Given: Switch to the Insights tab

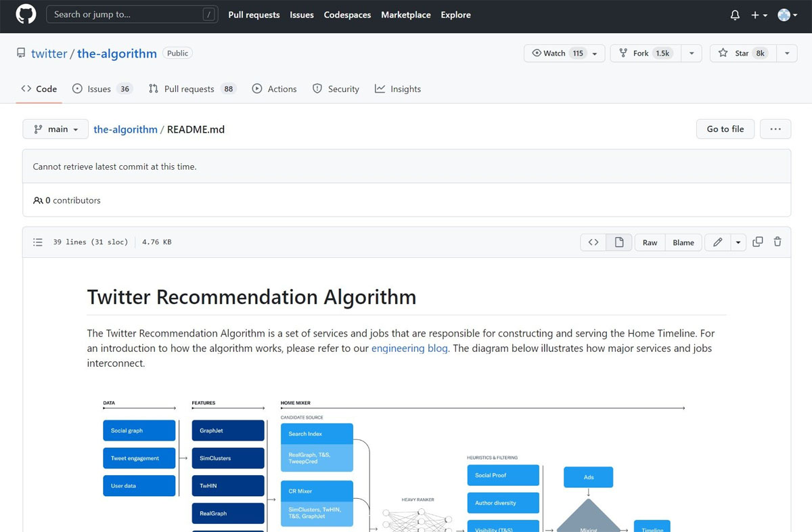Looking at the screenshot, I should pos(398,89).
